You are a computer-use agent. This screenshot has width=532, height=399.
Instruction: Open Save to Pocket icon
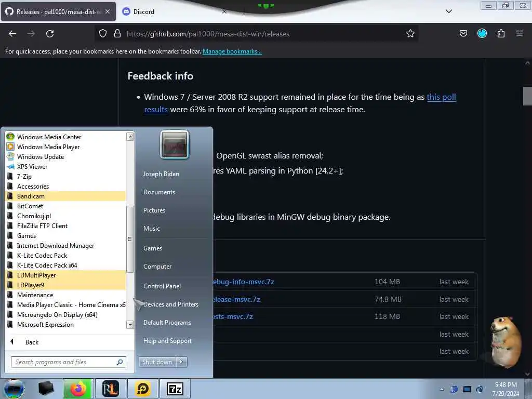pos(463,34)
